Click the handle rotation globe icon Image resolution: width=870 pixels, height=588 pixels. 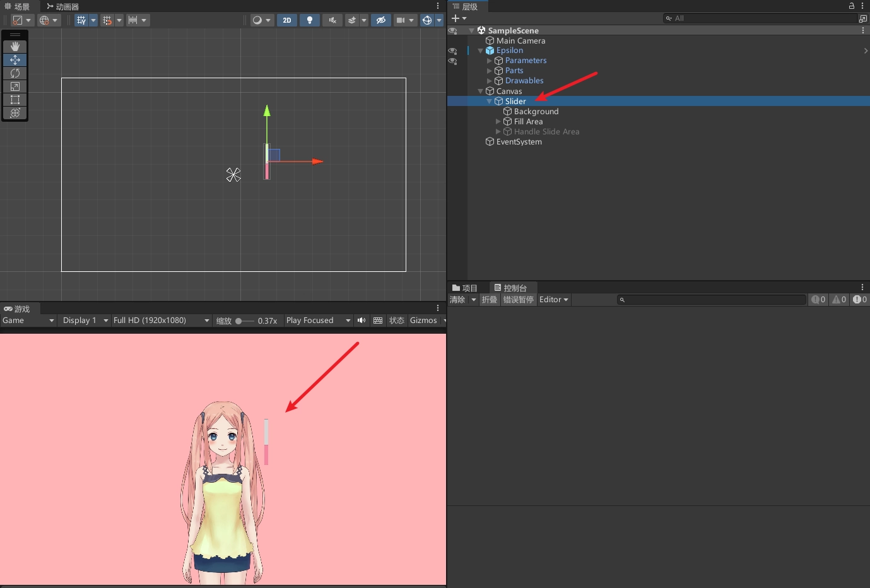44,20
